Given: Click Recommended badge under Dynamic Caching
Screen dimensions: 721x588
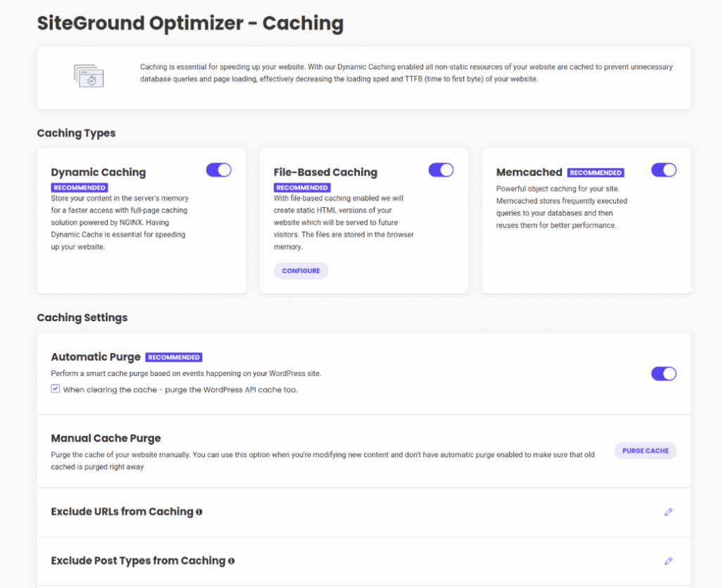Looking at the screenshot, I should click(x=80, y=188).
